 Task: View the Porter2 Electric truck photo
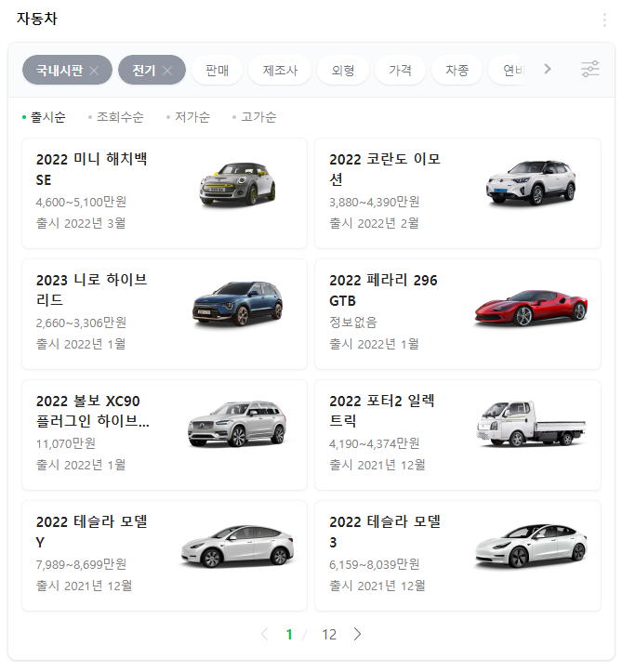point(531,424)
